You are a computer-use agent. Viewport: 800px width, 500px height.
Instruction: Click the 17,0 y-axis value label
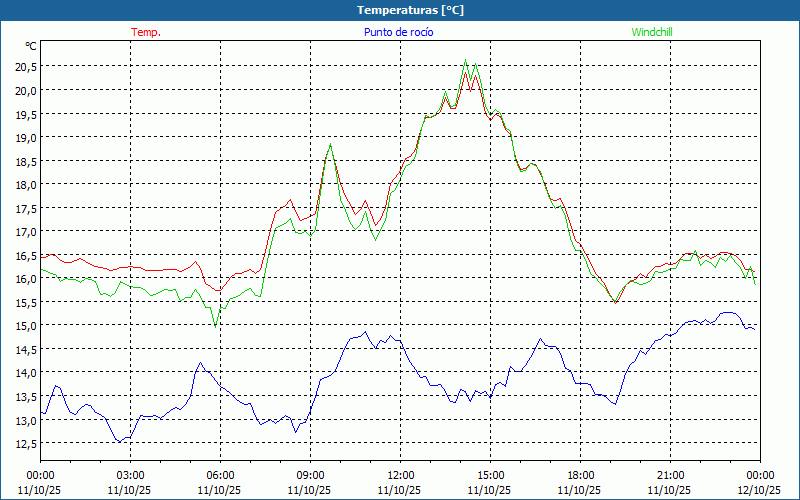click(26, 232)
